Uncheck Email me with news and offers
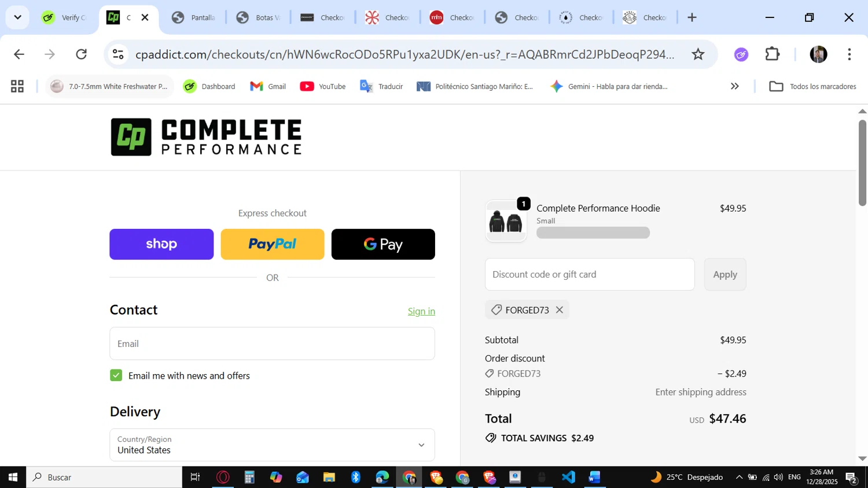868x488 pixels. click(116, 375)
